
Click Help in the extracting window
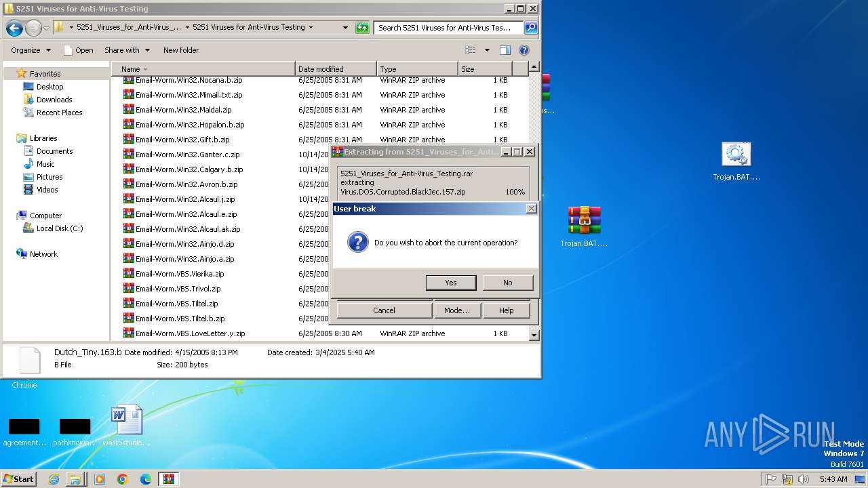[507, 310]
